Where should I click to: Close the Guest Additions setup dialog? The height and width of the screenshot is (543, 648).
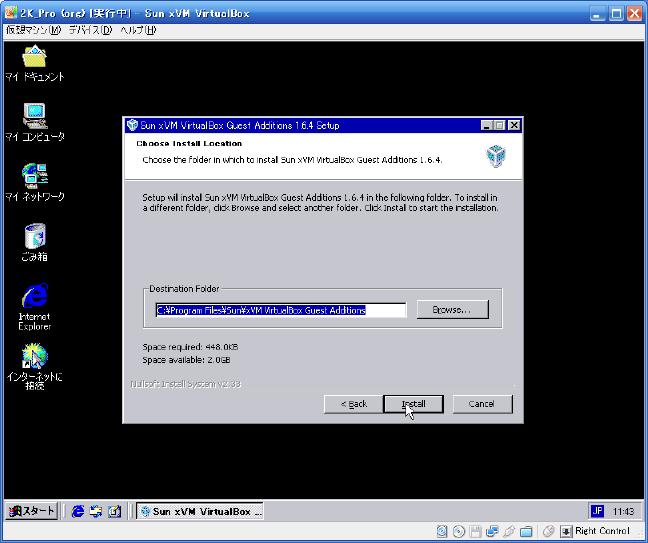point(514,125)
